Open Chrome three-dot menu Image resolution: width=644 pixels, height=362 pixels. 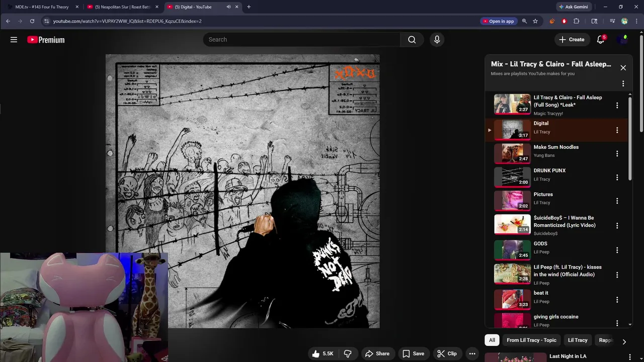tap(636, 21)
